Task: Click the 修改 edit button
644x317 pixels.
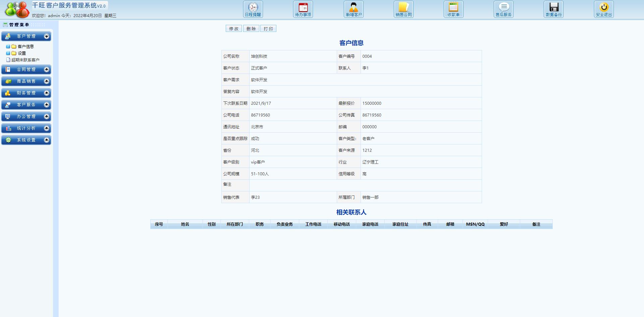Action: 234,29
